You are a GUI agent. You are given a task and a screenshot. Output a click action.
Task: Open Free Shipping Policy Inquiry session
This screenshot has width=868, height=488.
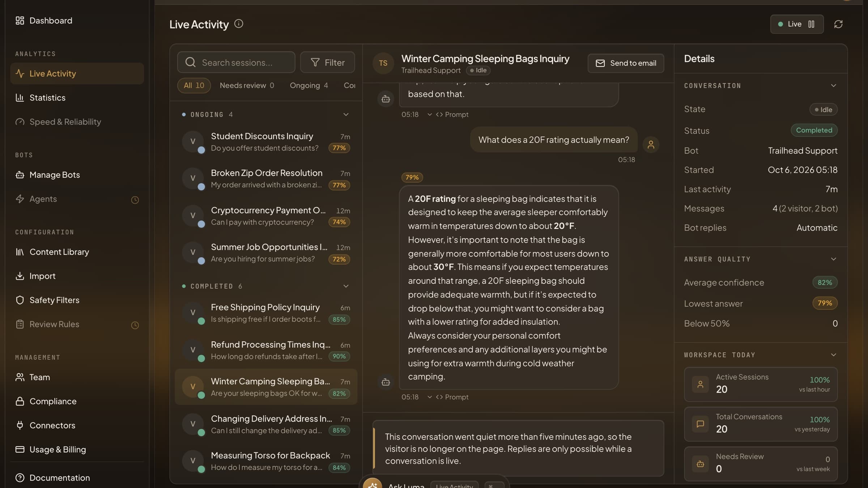[x=266, y=313]
